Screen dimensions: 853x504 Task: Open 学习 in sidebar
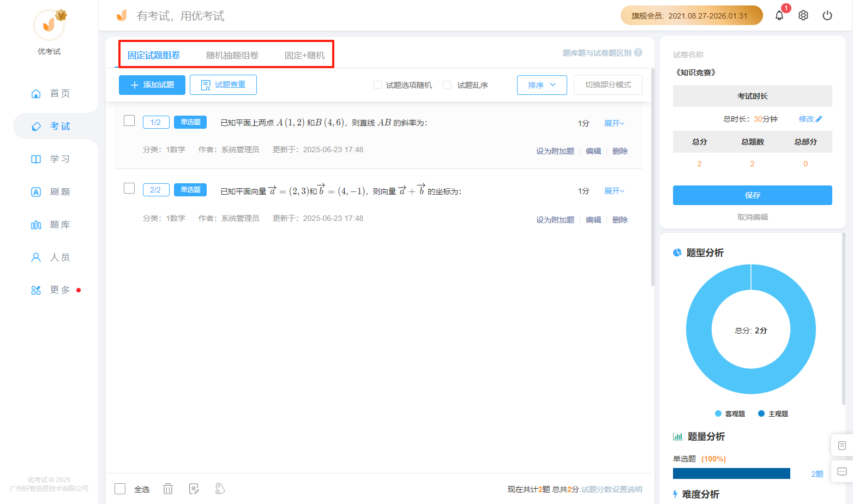pyautogui.click(x=50, y=159)
